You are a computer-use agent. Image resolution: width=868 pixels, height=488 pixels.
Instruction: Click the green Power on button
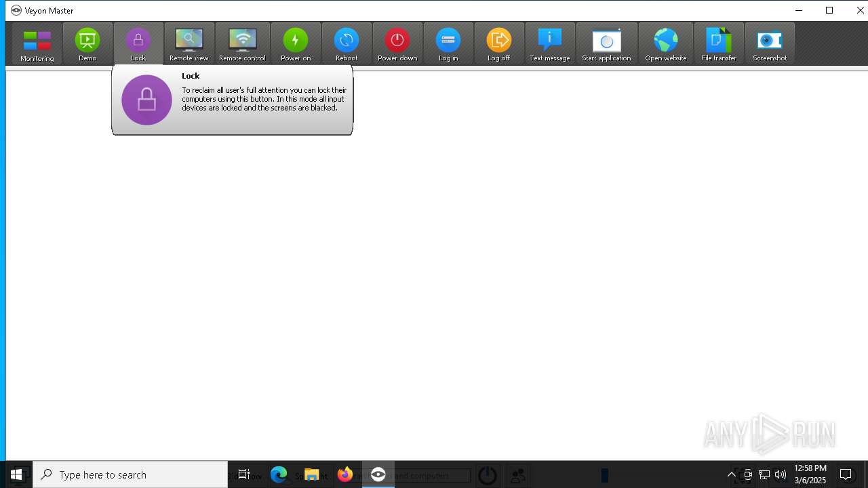pyautogui.click(x=296, y=44)
